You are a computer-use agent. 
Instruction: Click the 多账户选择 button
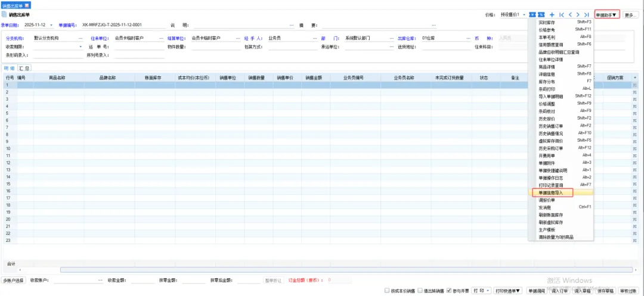(14, 280)
